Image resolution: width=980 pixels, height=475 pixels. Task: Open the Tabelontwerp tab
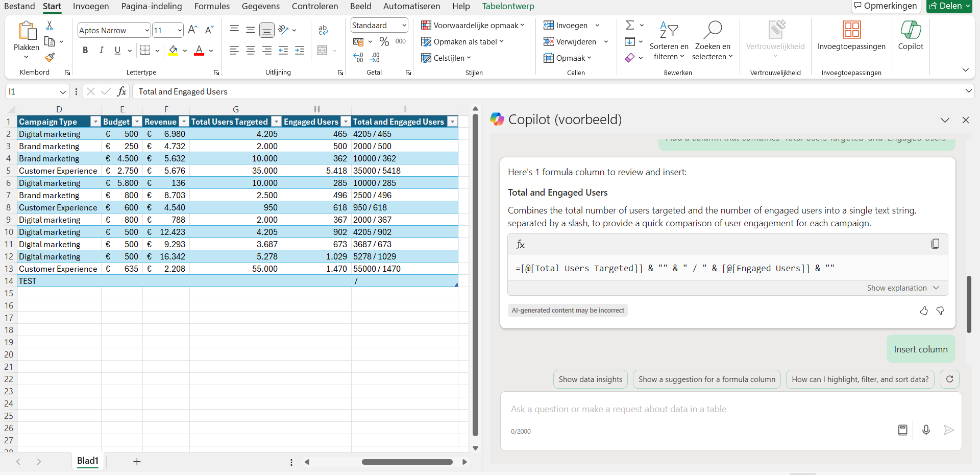[508, 6]
